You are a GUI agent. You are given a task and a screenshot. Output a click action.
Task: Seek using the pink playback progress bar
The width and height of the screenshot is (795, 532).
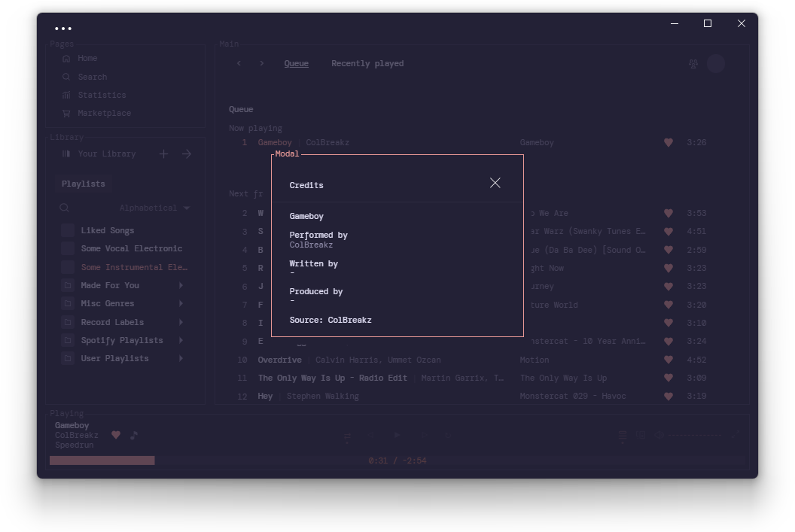pos(102,461)
